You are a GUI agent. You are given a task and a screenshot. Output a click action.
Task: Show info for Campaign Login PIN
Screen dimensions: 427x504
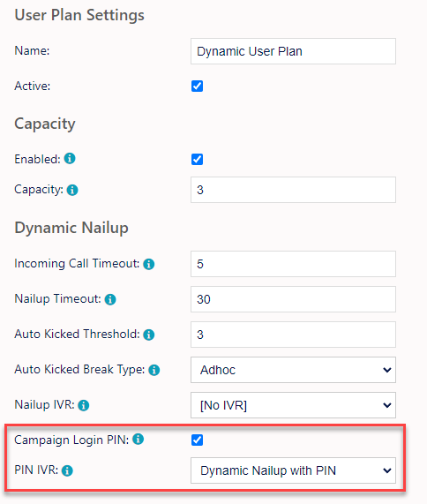[x=139, y=439]
